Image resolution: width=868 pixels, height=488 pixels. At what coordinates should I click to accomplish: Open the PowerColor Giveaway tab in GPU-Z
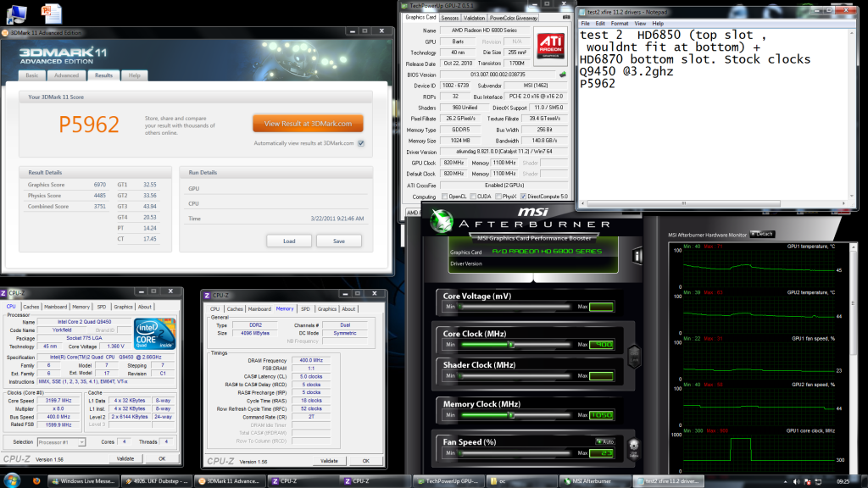pyautogui.click(x=513, y=18)
